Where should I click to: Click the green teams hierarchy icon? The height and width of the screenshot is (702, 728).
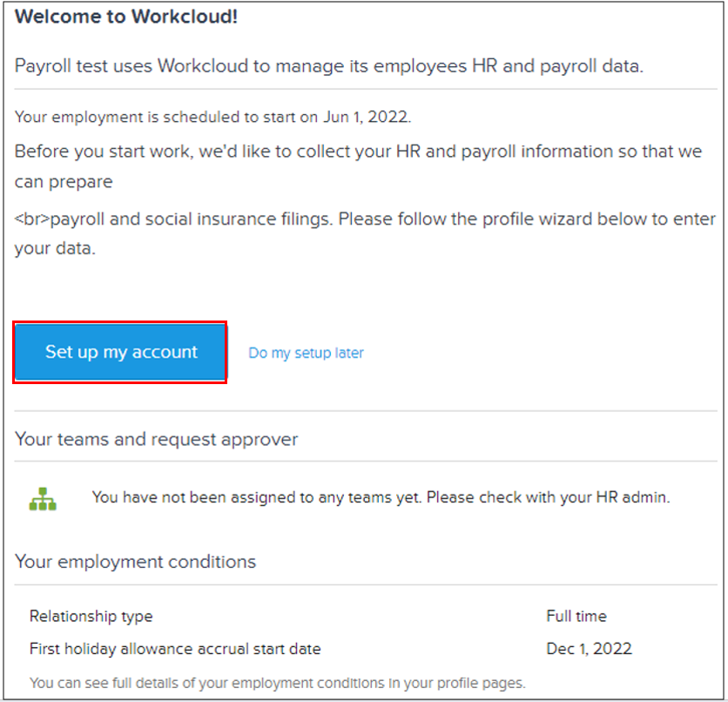44,497
